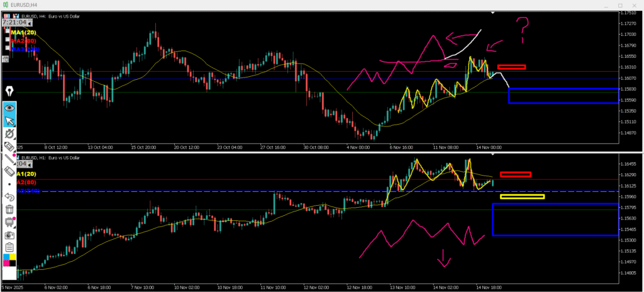This screenshot has width=644, height=292.
Task: Choose the cyan color swatch
Action: [x=6, y=257]
